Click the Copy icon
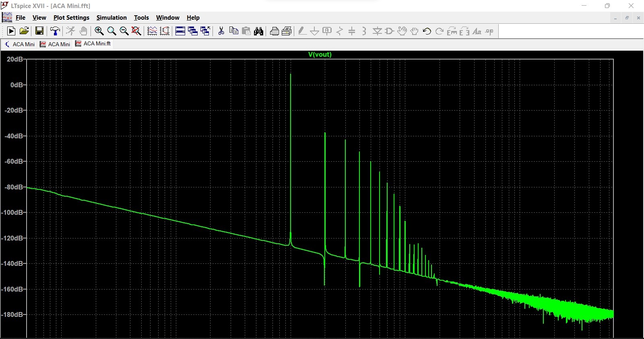 point(233,31)
